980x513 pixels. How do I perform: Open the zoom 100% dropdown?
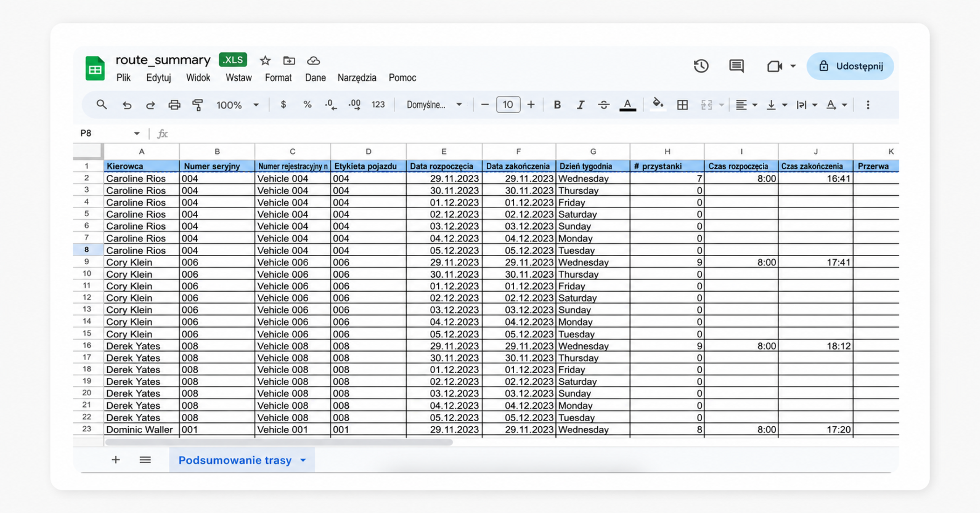click(x=237, y=105)
